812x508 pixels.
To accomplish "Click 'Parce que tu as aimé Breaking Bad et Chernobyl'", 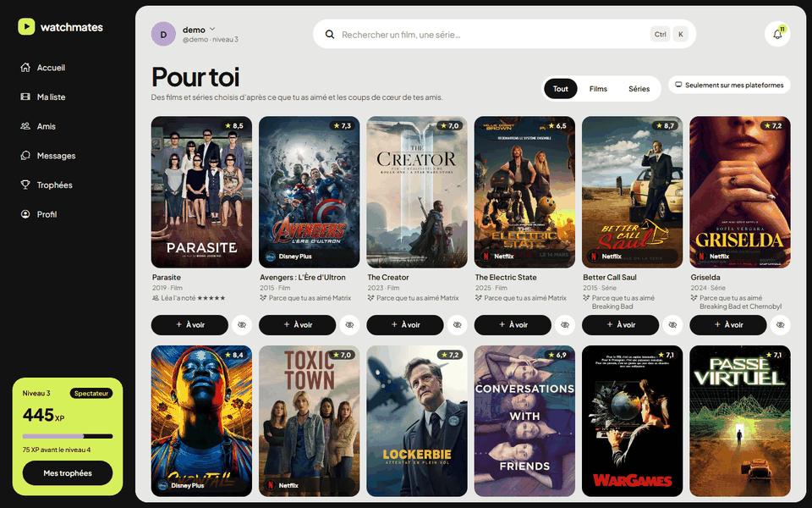I will (x=741, y=302).
